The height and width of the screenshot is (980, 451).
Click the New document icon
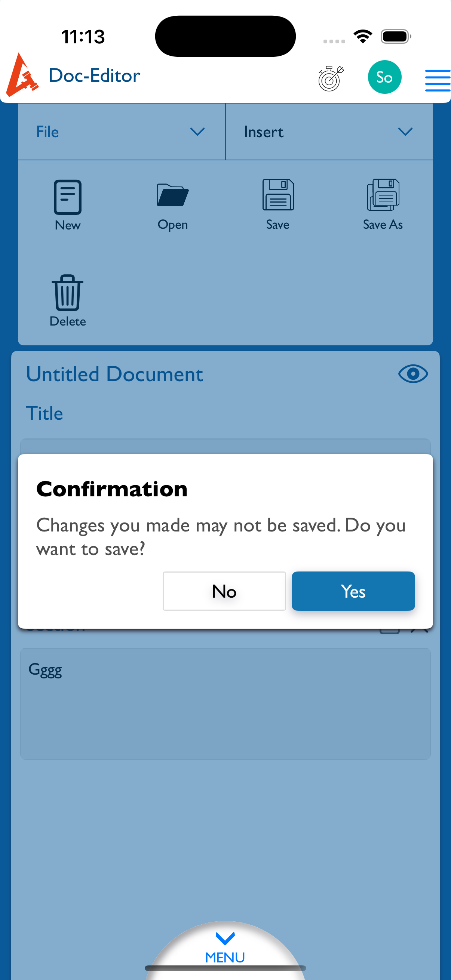click(x=67, y=197)
